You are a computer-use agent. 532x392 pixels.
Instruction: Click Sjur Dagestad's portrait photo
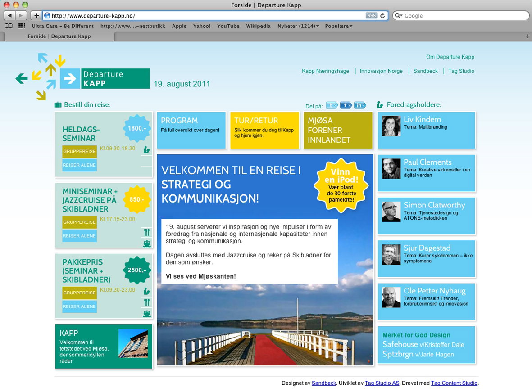tap(391, 254)
